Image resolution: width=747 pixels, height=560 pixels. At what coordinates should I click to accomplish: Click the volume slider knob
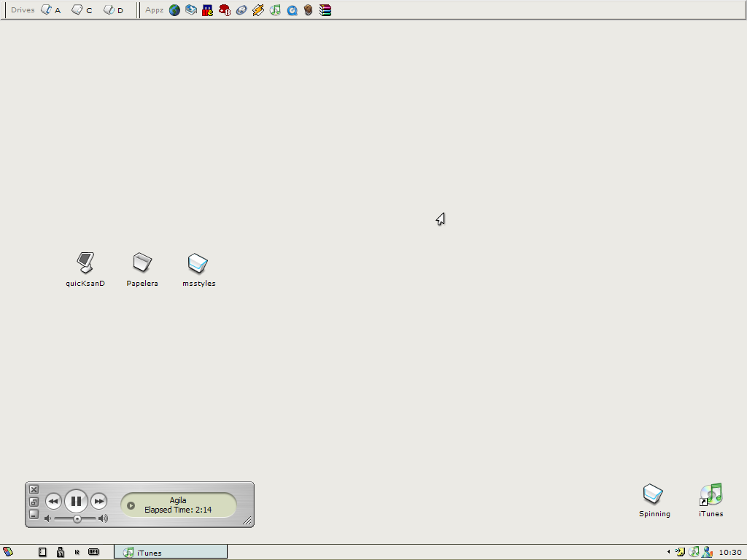[x=77, y=518]
